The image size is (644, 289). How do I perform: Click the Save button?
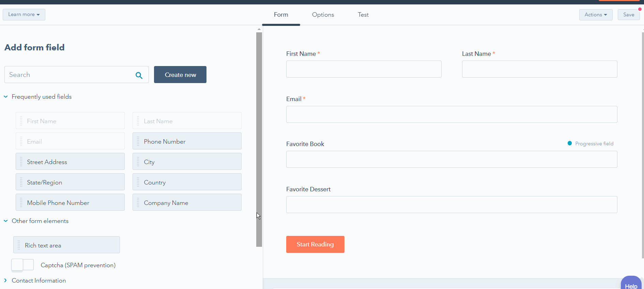click(x=629, y=15)
